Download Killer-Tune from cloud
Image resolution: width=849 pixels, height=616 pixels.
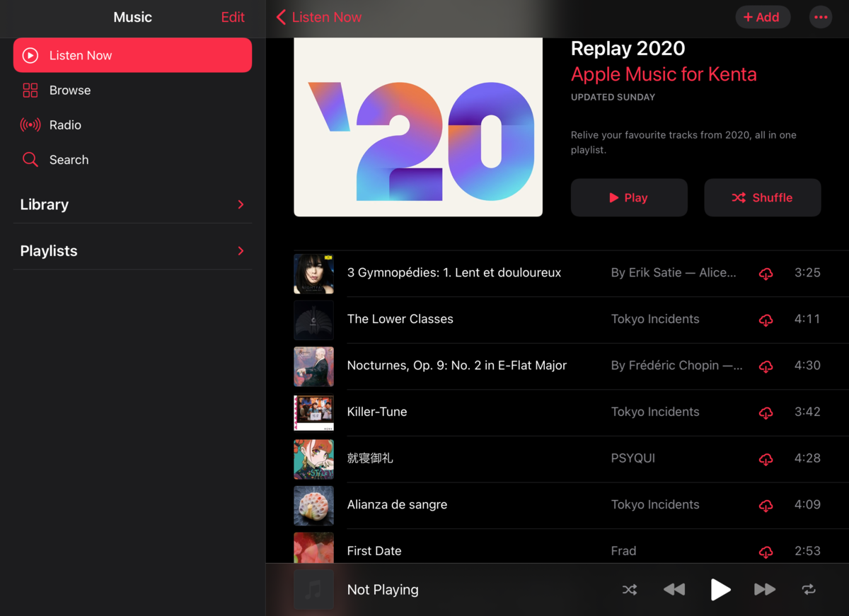point(766,412)
